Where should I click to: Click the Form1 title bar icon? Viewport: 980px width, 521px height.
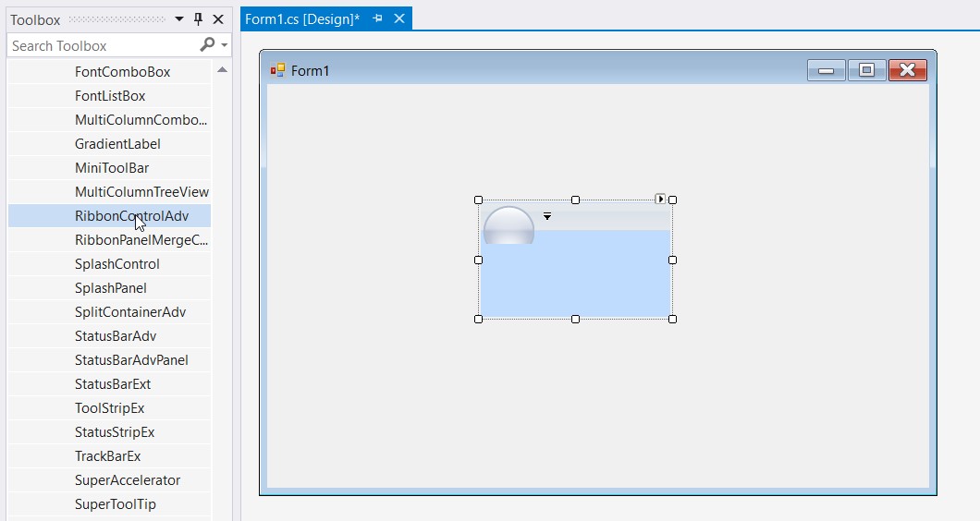277,70
